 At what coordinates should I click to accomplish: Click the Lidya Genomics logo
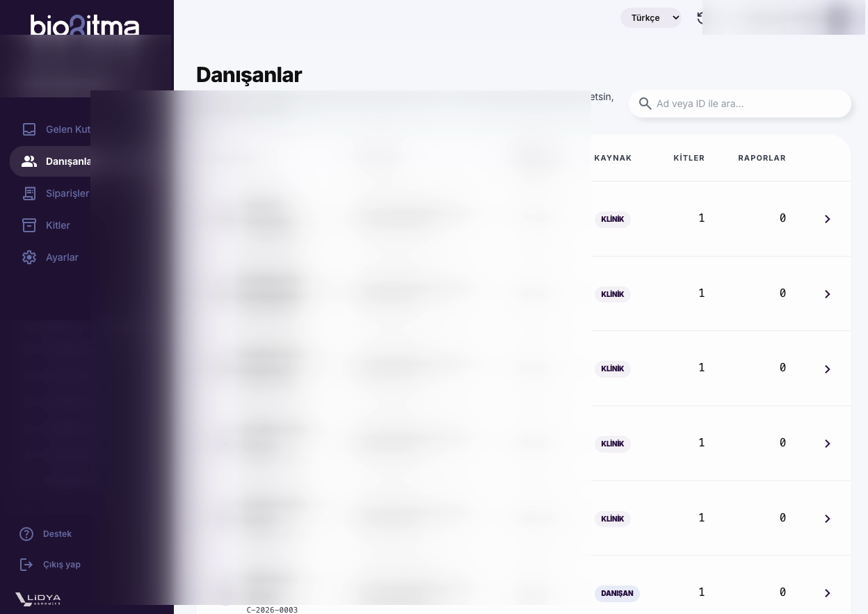click(x=38, y=599)
